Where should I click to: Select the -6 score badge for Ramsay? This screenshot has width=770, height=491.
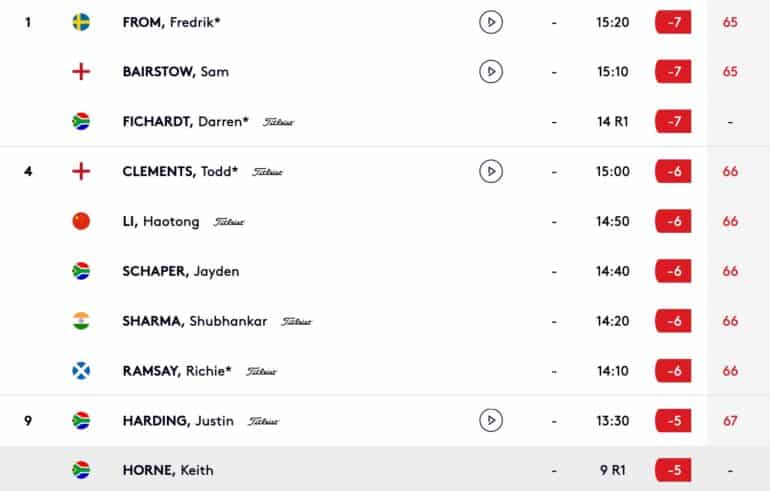tap(673, 371)
